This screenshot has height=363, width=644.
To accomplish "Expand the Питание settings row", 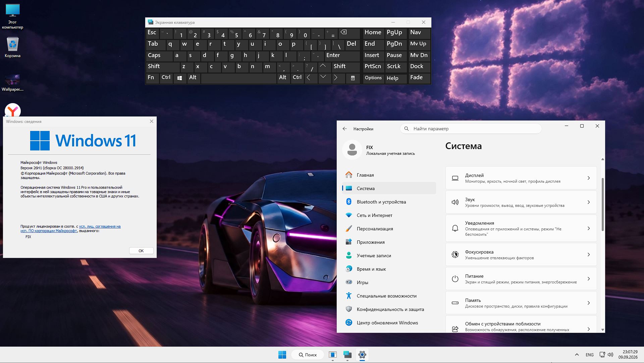I will [521, 279].
